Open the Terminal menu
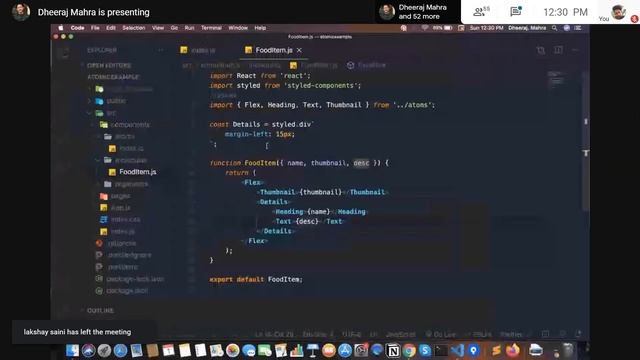This screenshot has height=360, width=640. point(211,28)
